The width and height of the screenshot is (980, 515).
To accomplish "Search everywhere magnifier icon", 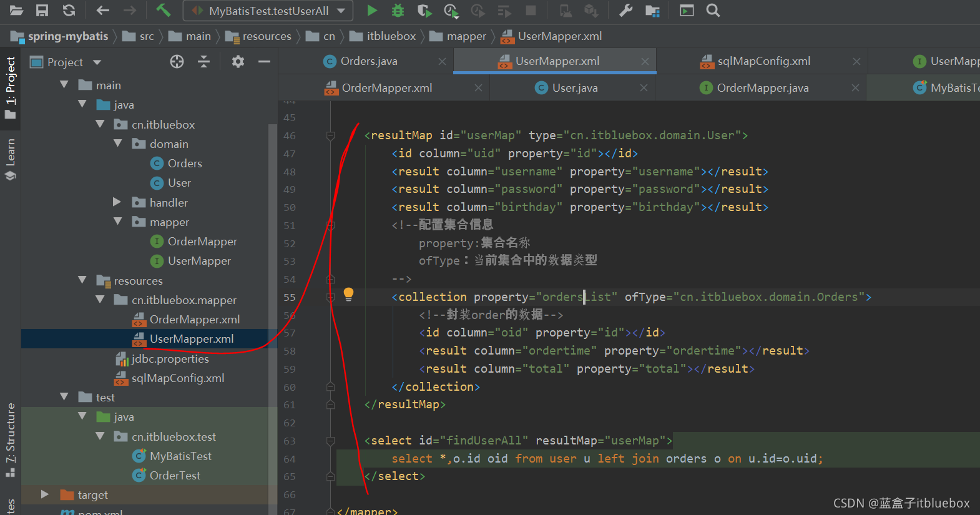I will click(713, 10).
